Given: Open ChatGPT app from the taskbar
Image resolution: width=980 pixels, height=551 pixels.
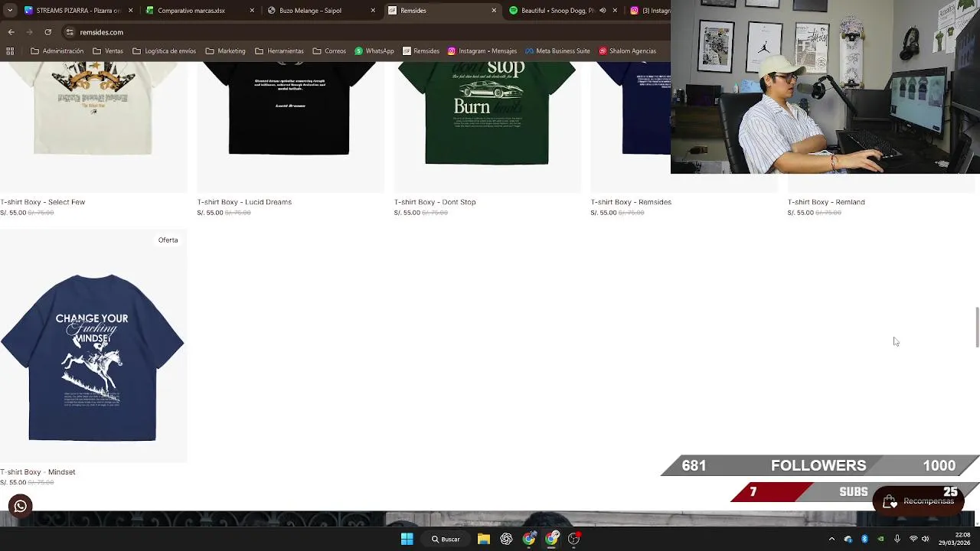Looking at the screenshot, I should 506,539.
